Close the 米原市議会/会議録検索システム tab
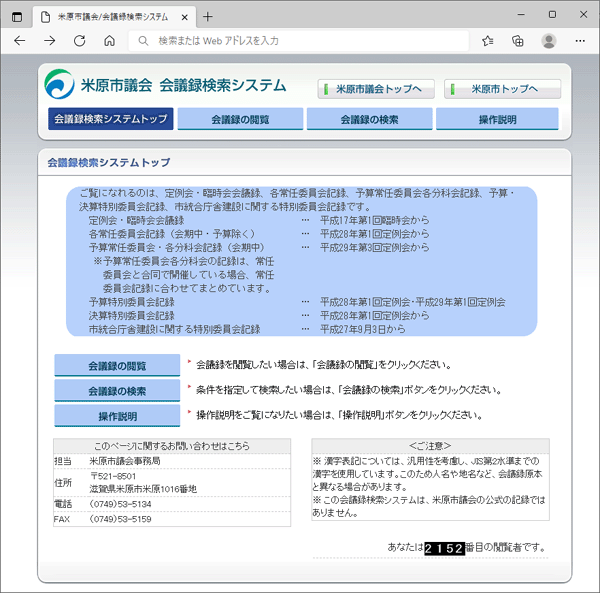The width and height of the screenshot is (600, 593). click(184, 17)
